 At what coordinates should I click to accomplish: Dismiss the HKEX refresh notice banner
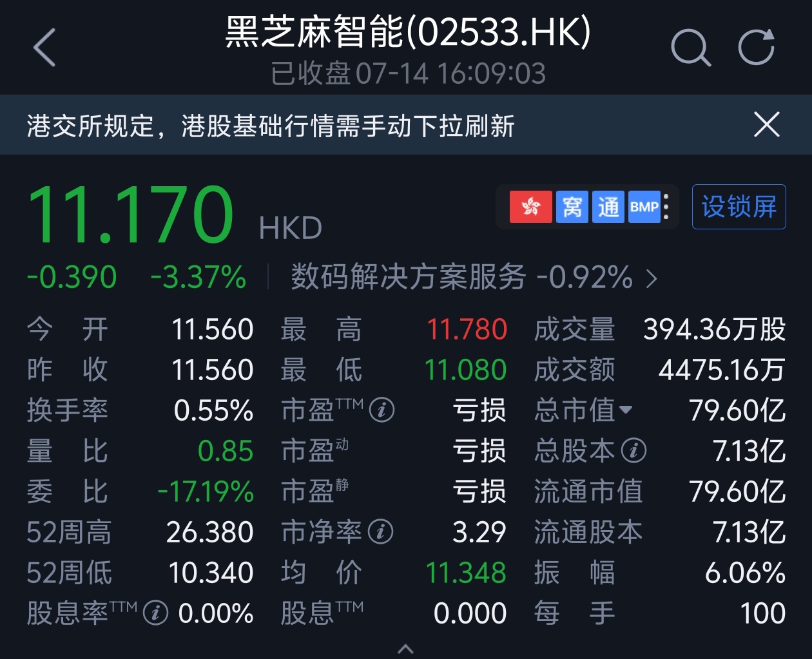point(767,124)
